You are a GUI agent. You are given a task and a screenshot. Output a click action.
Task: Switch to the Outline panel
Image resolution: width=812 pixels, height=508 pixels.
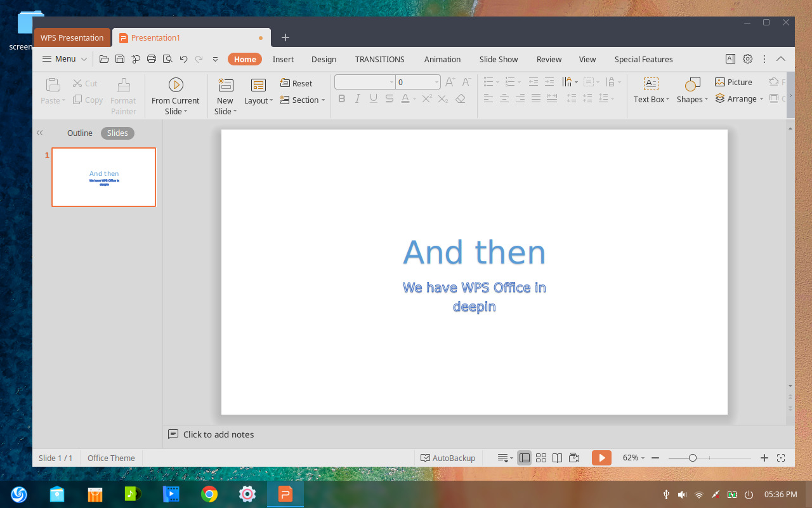79,133
